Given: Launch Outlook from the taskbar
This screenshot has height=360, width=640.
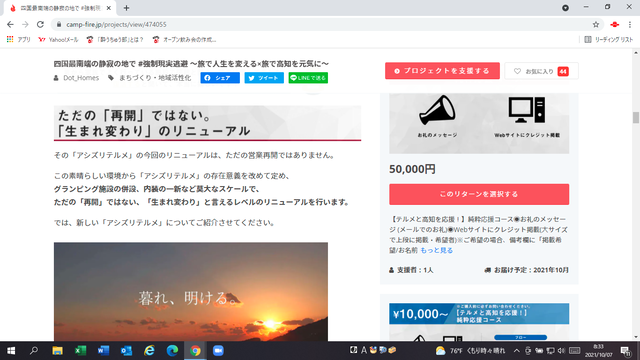Looking at the screenshot, I should (x=126, y=351).
